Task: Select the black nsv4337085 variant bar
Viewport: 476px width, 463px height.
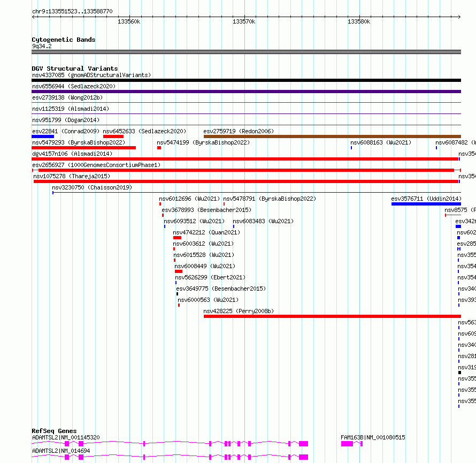Action: pyautogui.click(x=246, y=80)
